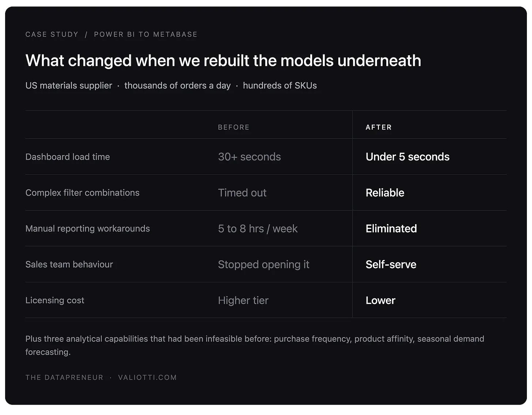This screenshot has height=415, width=532.
Task: Click the 'Stopped opening it' cell
Action: (264, 264)
